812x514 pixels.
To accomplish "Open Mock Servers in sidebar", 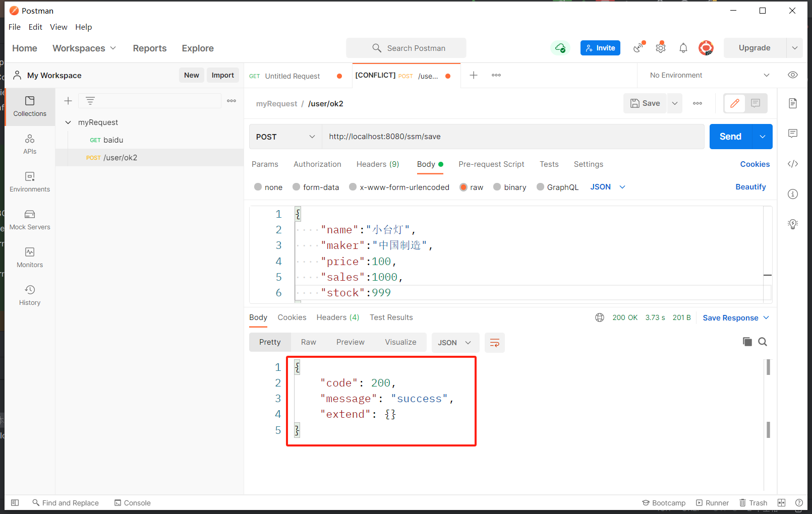I will (30, 220).
